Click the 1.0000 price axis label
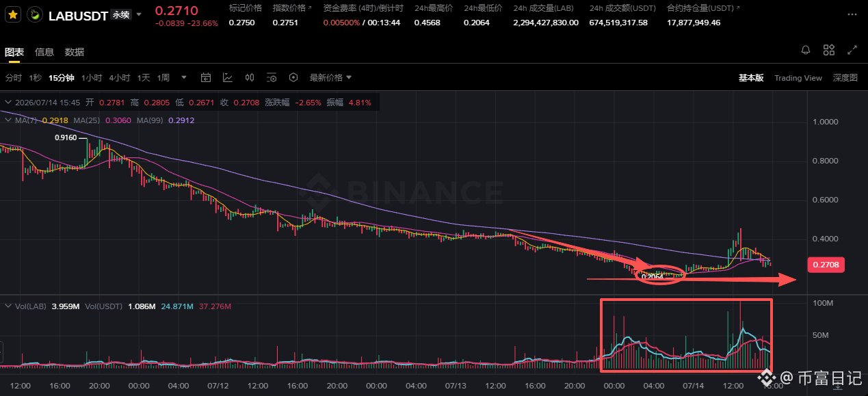 pyautogui.click(x=824, y=122)
